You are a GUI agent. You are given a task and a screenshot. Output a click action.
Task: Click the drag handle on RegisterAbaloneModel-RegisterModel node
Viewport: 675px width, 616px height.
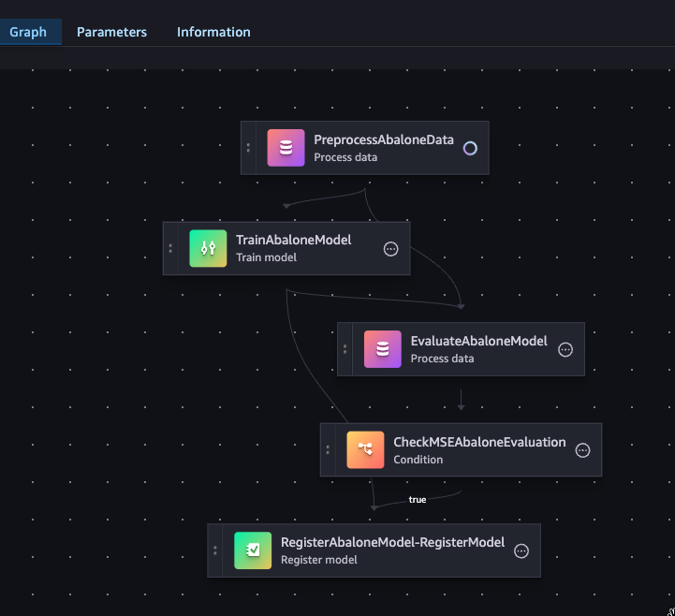[x=214, y=550]
